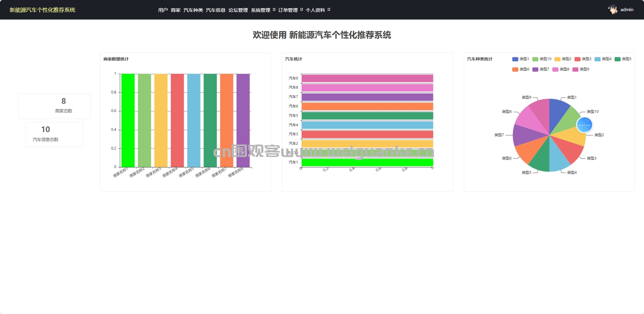Click the purple 商家名称8 bar
This screenshot has height=314, width=644.
pyautogui.click(x=243, y=121)
